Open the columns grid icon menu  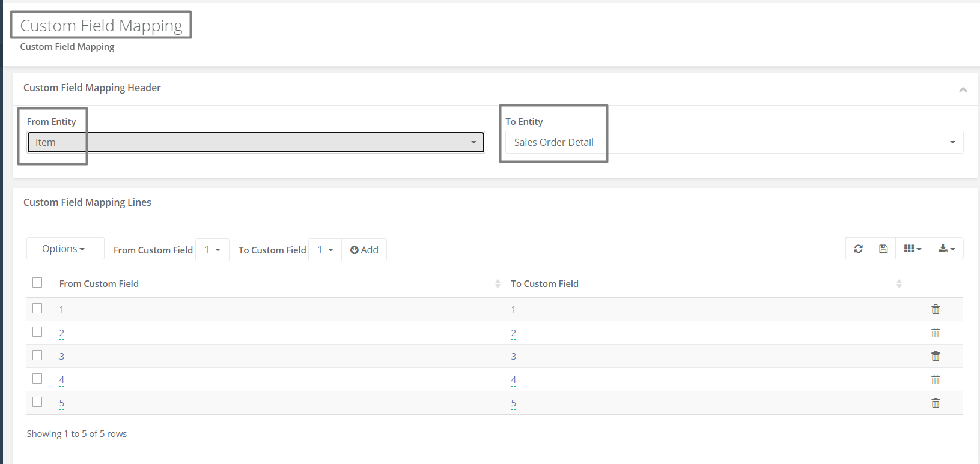912,249
